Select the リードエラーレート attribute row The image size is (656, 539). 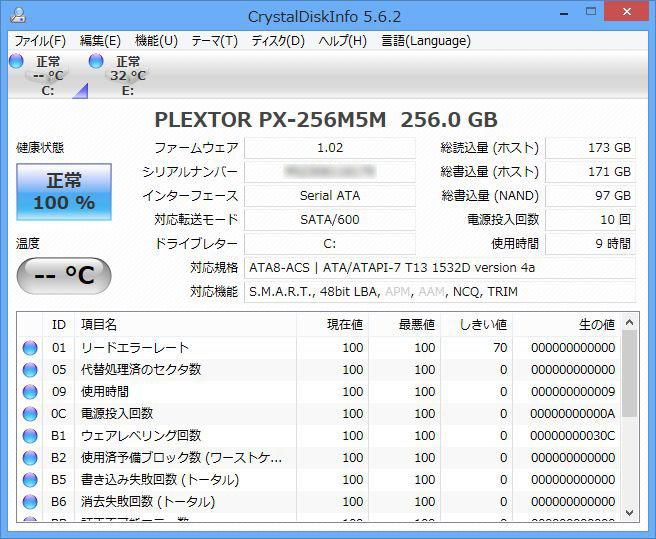click(x=319, y=348)
